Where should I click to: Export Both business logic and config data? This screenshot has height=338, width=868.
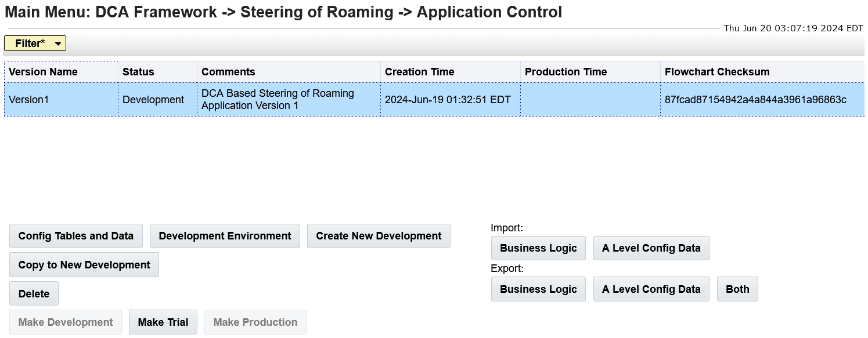coord(737,289)
